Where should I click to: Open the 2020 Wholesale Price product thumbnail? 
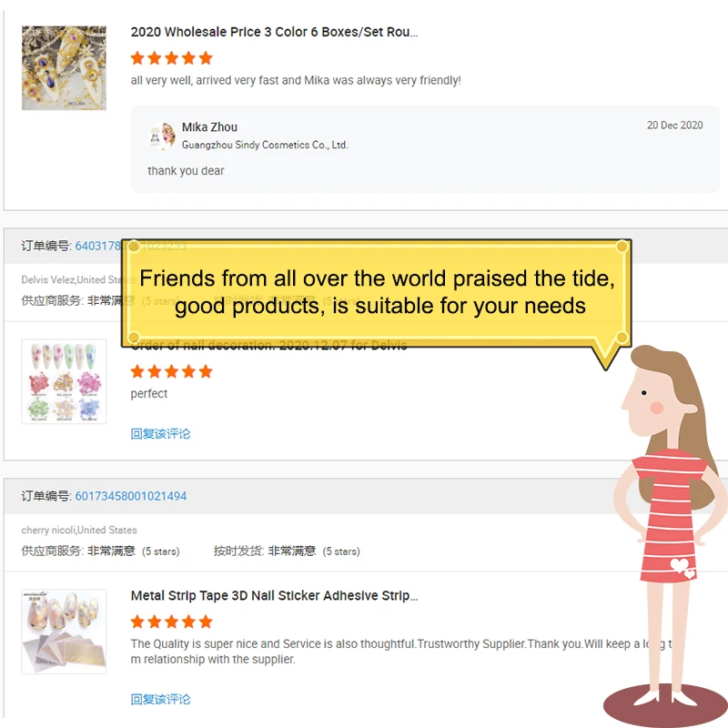point(64,68)
